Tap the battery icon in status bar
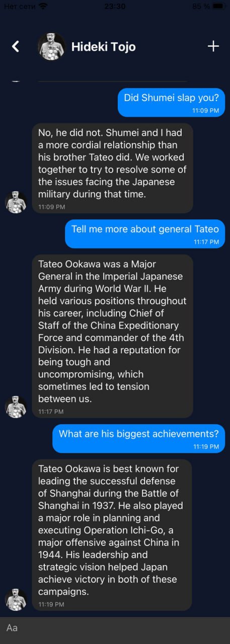Screen dimensions: 230x644 (x=219, y=6)
